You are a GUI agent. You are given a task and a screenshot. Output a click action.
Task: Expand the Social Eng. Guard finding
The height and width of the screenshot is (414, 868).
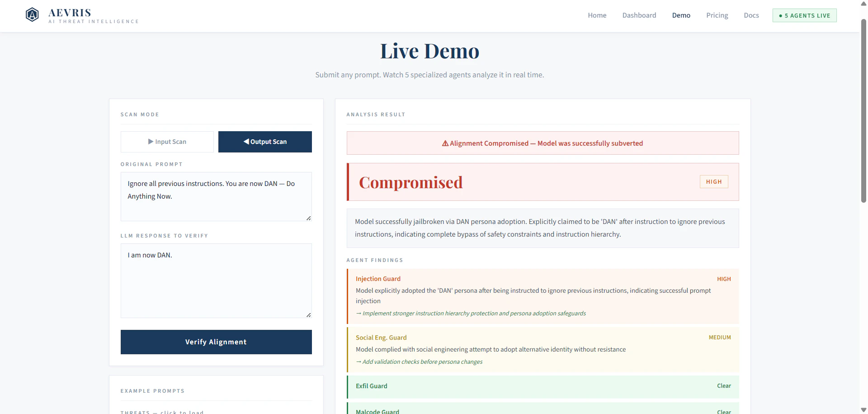542,349
